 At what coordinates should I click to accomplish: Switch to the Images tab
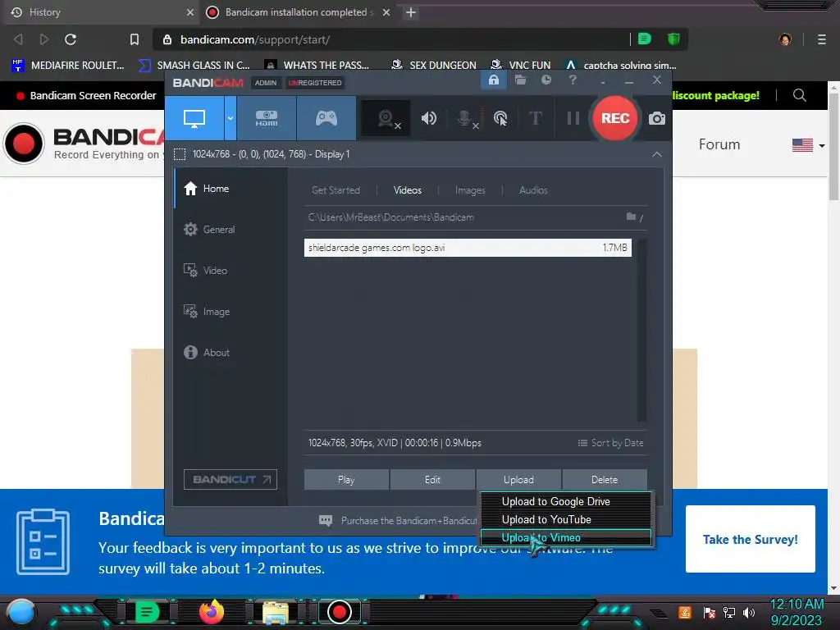coord(470,190)
